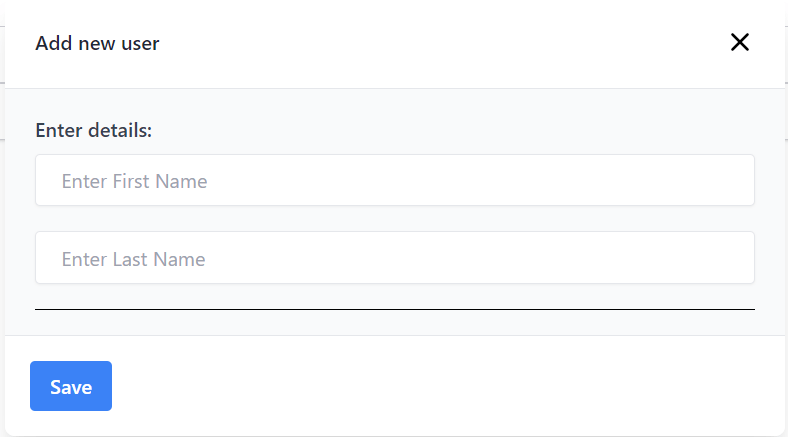
Task: Click the black divider line above the footer
Action: click(x=394, y=310)
